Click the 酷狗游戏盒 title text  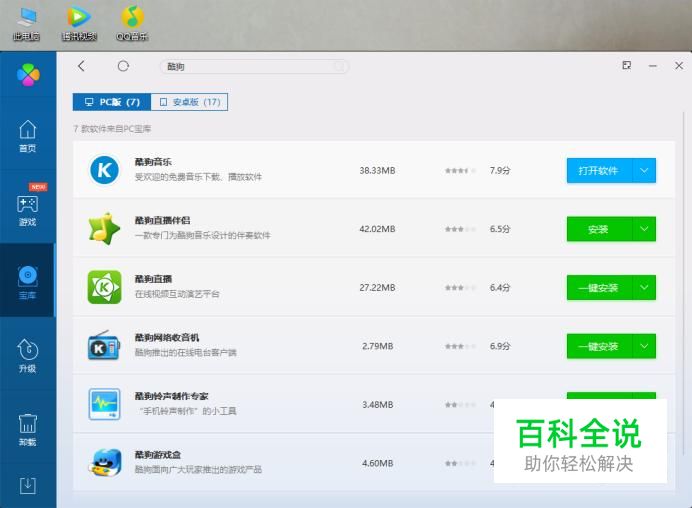click(x=158, y=455)
